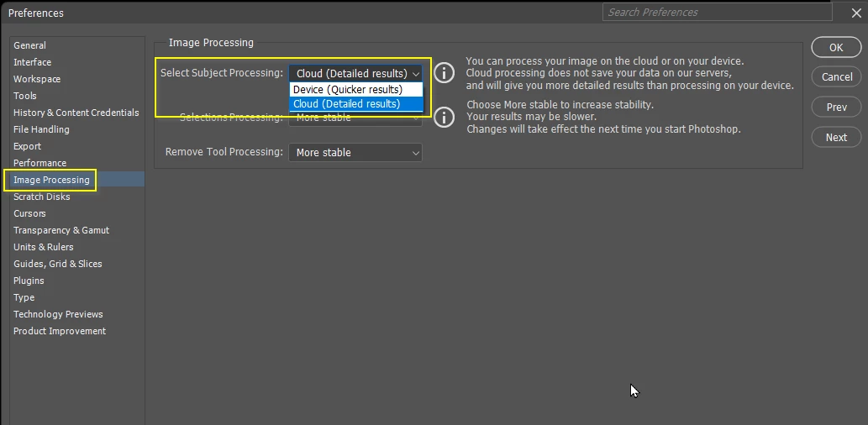Go to previous section with Prev
The height and width of the screenshot is (425, 868).
[836, 107]
